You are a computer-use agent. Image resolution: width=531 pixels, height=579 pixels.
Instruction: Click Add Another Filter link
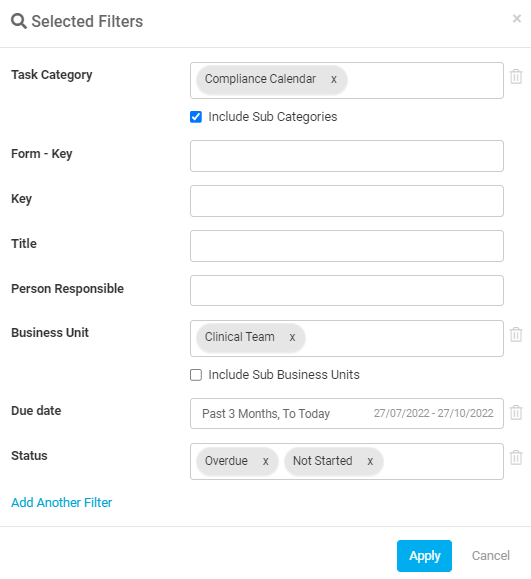tap(61, 502)
